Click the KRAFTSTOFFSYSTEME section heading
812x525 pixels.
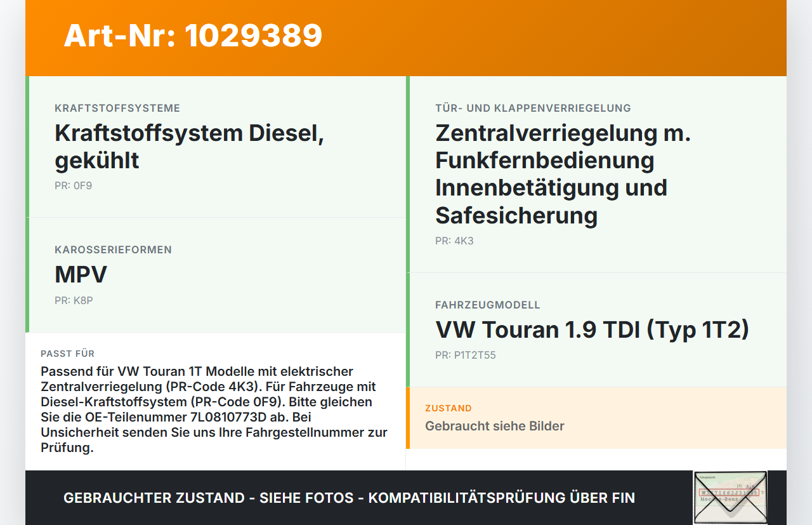117,108
